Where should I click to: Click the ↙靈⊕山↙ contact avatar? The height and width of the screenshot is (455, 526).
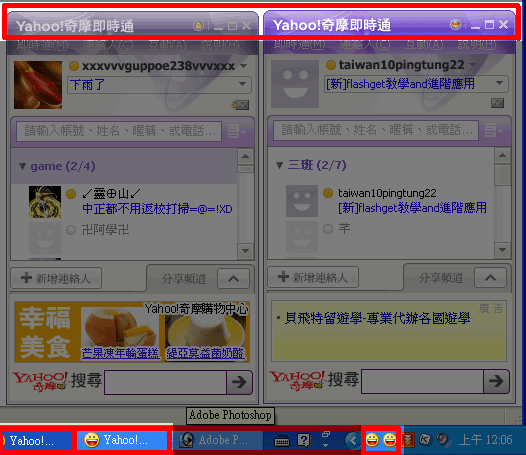[45, 202]
